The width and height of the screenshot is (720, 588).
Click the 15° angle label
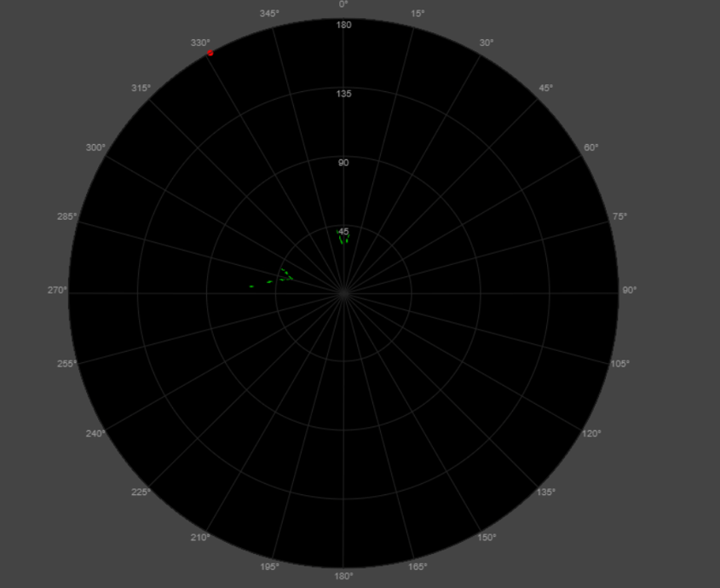click(418, 14)
